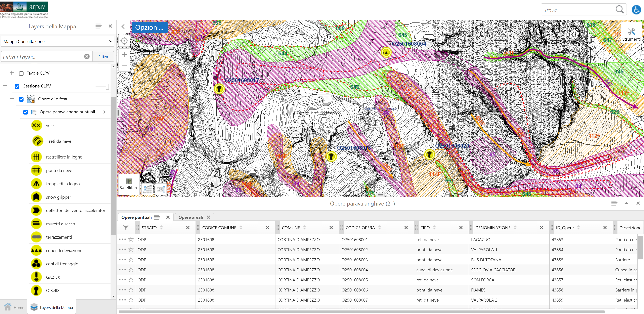The height and width of the screenshot is (314, 644).
Task: Sort by DENOMINAZIONE column arrows
Action: tap(515, 227)
